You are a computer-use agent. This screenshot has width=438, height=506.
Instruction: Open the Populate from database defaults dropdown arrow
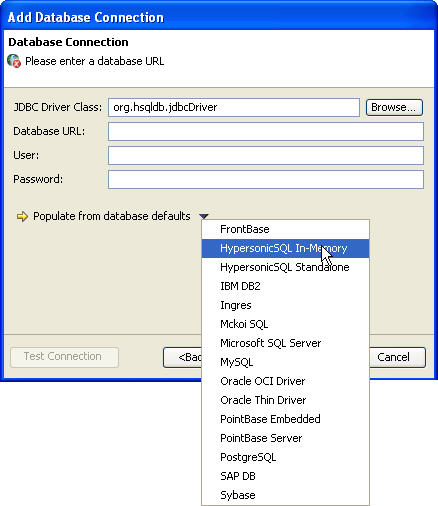(204, 216)
